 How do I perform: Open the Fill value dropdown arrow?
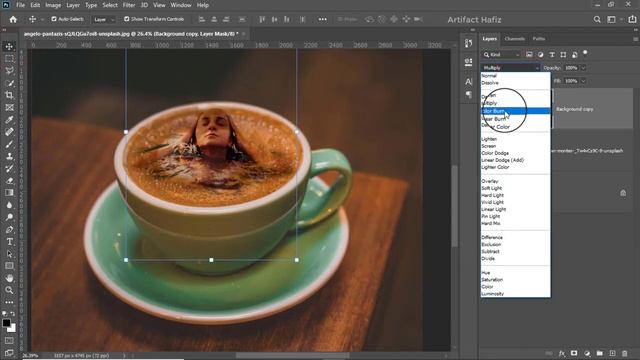[x=583, y=81]
